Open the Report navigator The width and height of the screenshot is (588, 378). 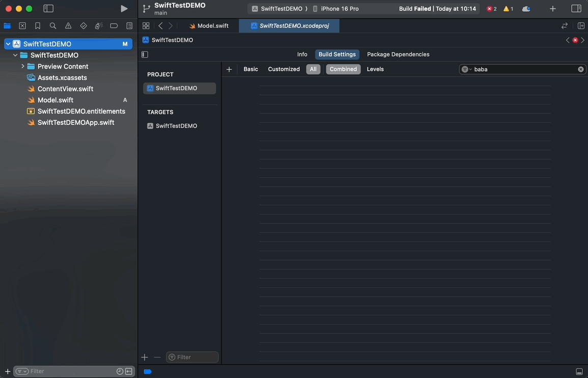(129, 26)
